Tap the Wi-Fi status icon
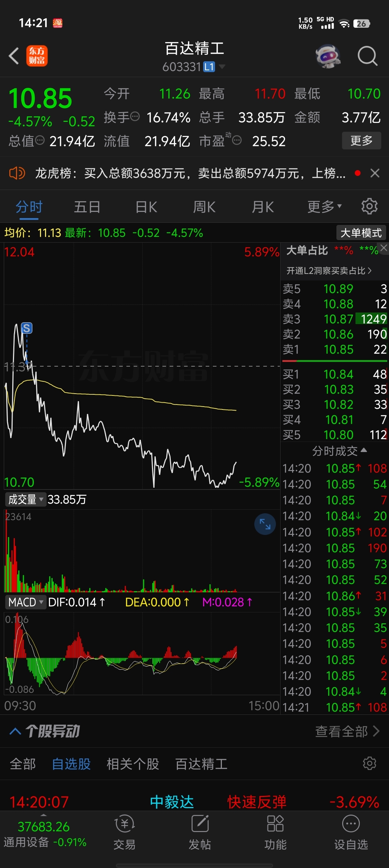 [345, 24]
